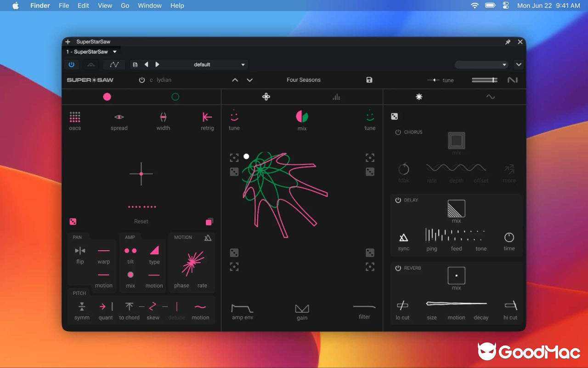The image size is (588, 368).
Task: Click the green smiley tune icon
Action: 370,115
